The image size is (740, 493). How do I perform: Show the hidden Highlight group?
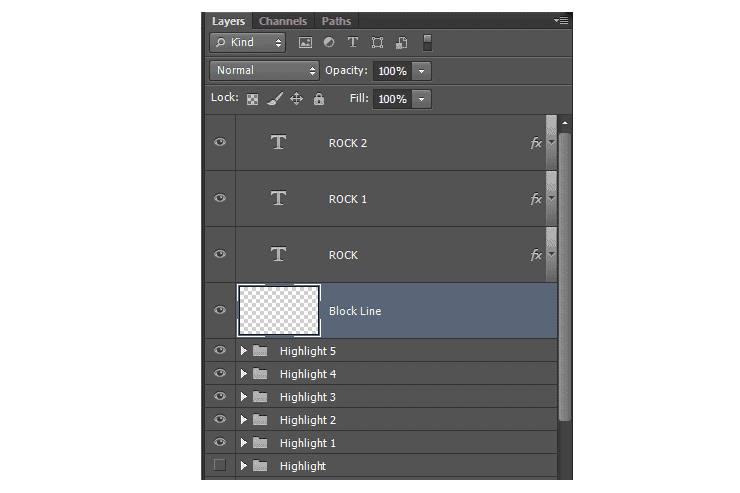pyautogui.click(x=219, y=465)
